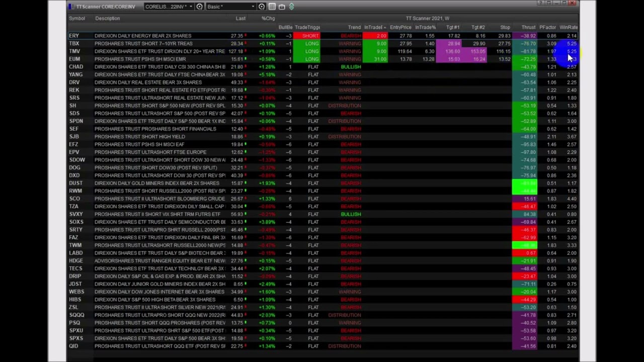Screen dimensions: 644x362
Task: Sort by the TradeTrigger column header
Action: [x=307, y=28]
